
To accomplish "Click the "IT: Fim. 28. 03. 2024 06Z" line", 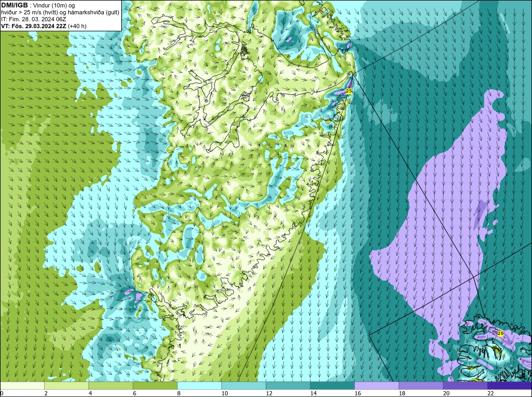I will coord(34,19).
